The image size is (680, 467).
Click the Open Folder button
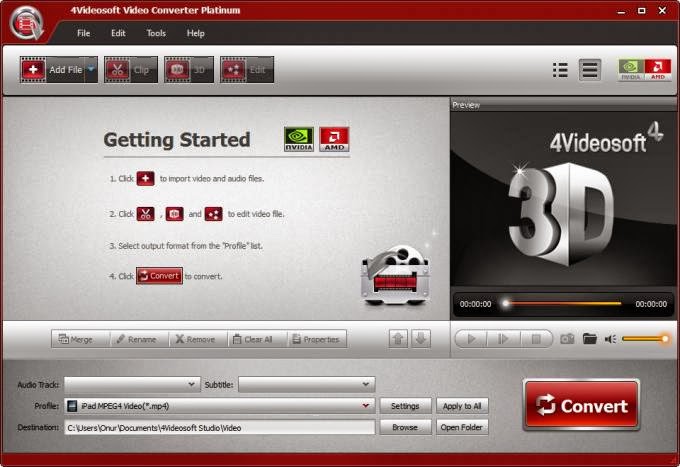point(462,427)
